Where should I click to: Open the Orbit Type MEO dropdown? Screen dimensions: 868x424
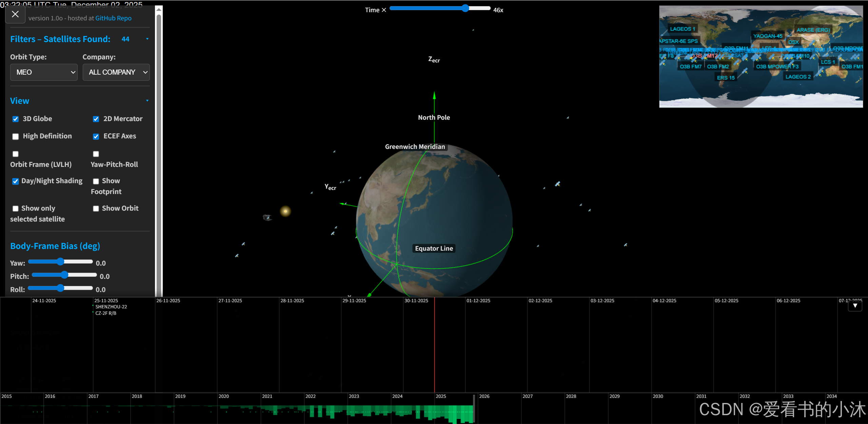[x=44, y=72]
